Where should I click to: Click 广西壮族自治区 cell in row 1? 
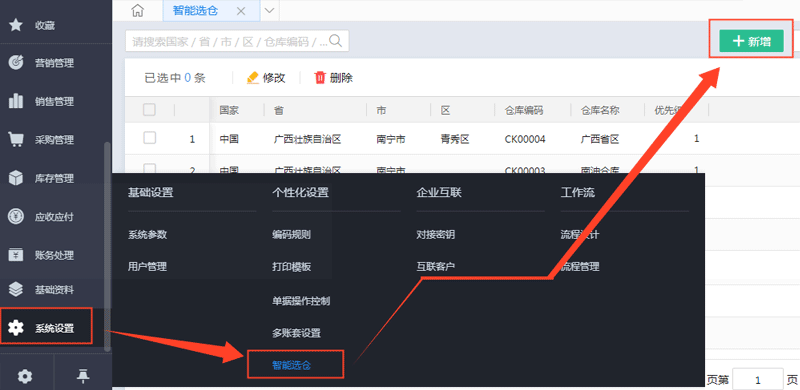coord(308,139)
